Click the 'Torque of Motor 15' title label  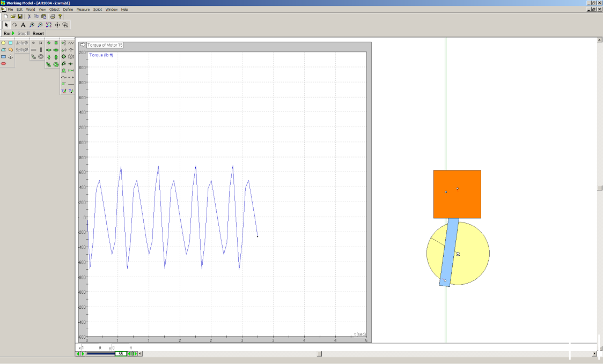(105, 45)
